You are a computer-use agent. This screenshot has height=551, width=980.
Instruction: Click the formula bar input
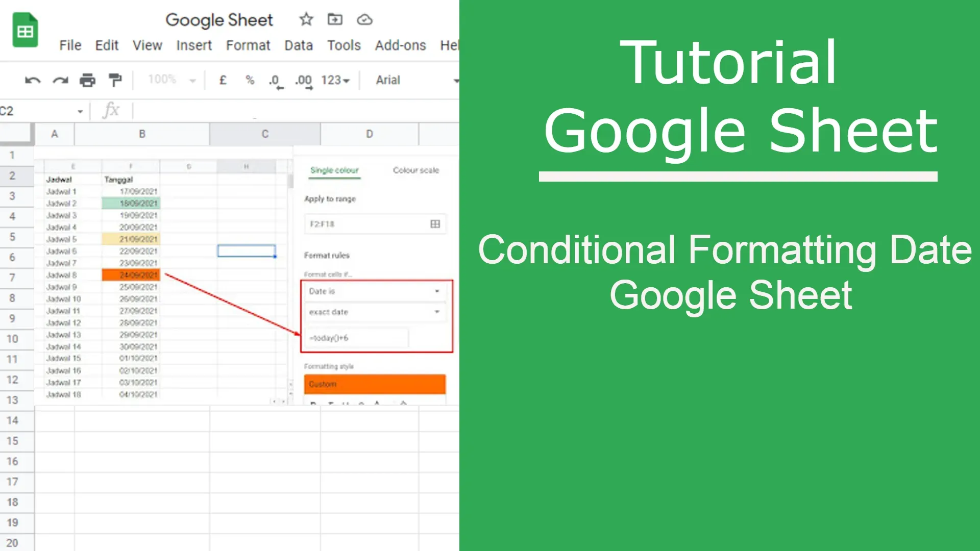tap(296, 111)
